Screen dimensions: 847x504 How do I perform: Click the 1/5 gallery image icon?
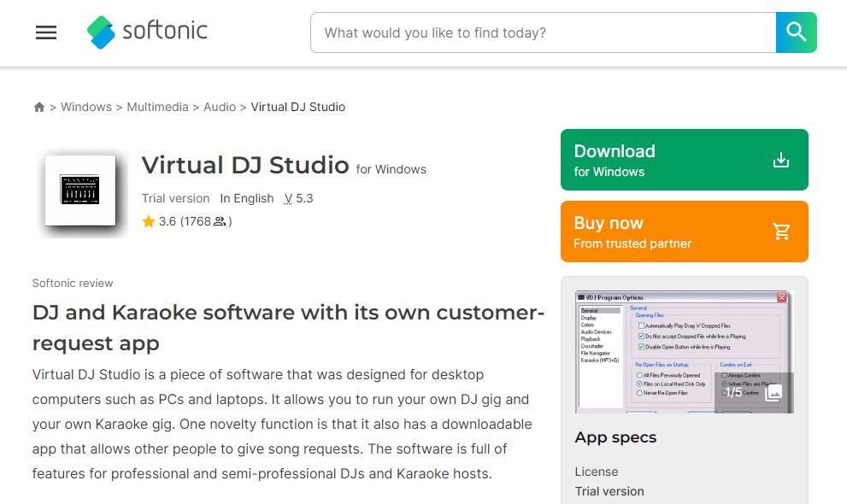(x=774, y=392)
